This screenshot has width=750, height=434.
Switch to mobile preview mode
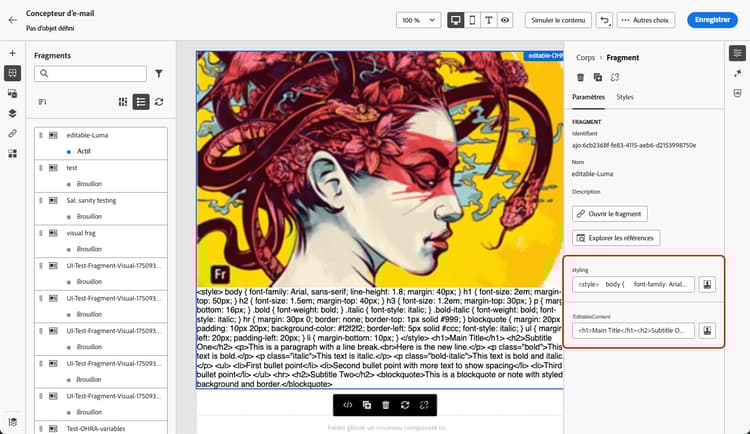click(472, 20)
